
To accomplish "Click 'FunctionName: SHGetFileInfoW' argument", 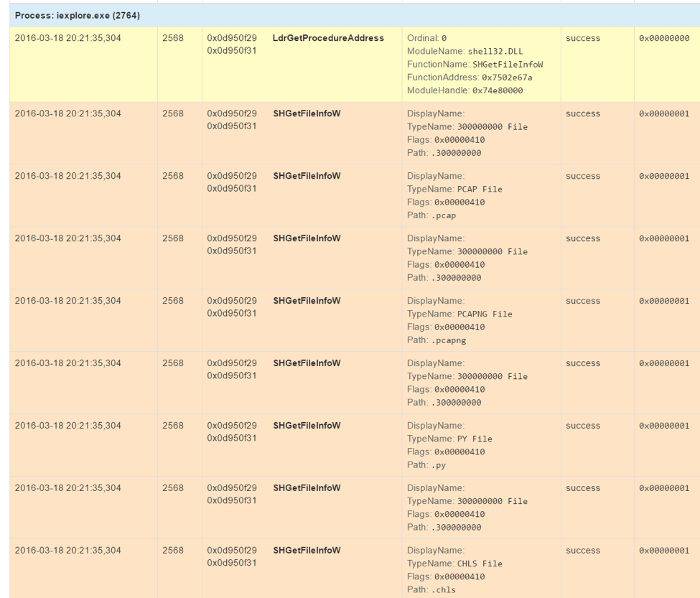I will (475, 65).
